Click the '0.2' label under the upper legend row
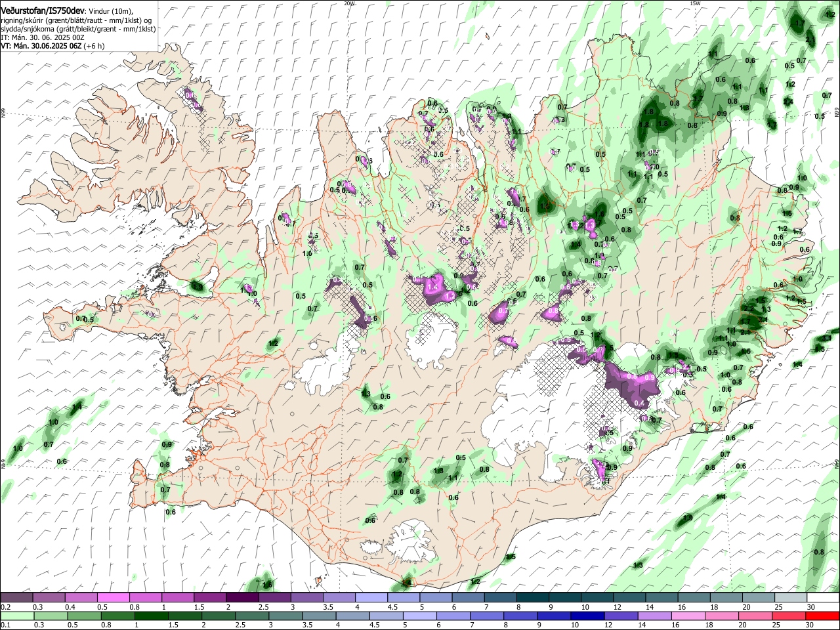 pyautogui.click(x=5, y=607)
